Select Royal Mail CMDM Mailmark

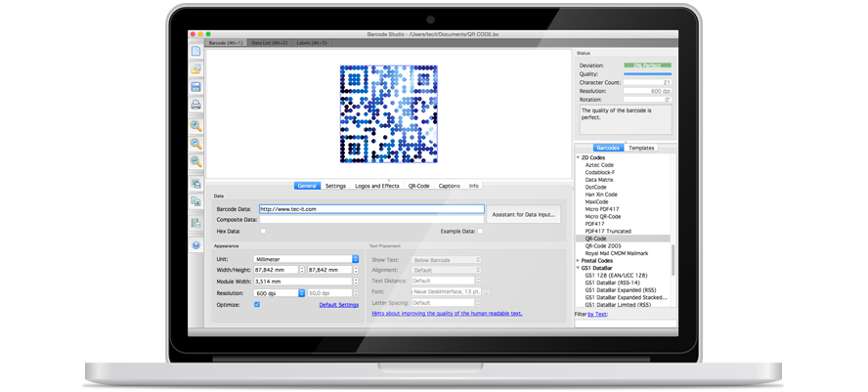pyautogui.click(x=616, y=253)
